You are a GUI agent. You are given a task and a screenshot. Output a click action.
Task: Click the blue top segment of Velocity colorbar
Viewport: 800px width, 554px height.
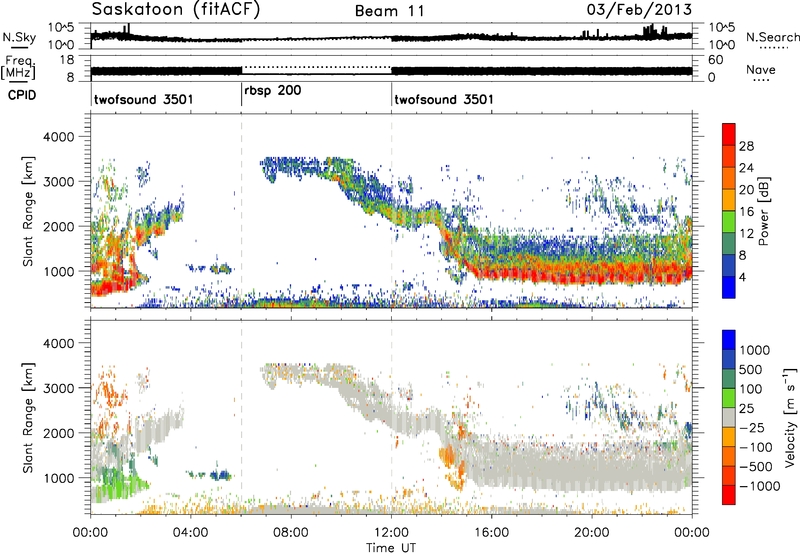(x=729, y=340)
